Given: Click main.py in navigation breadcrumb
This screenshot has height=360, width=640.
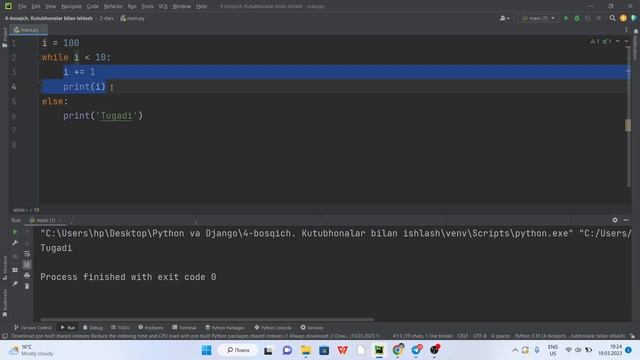Looking at the screenshot, I should click(132, 18).
